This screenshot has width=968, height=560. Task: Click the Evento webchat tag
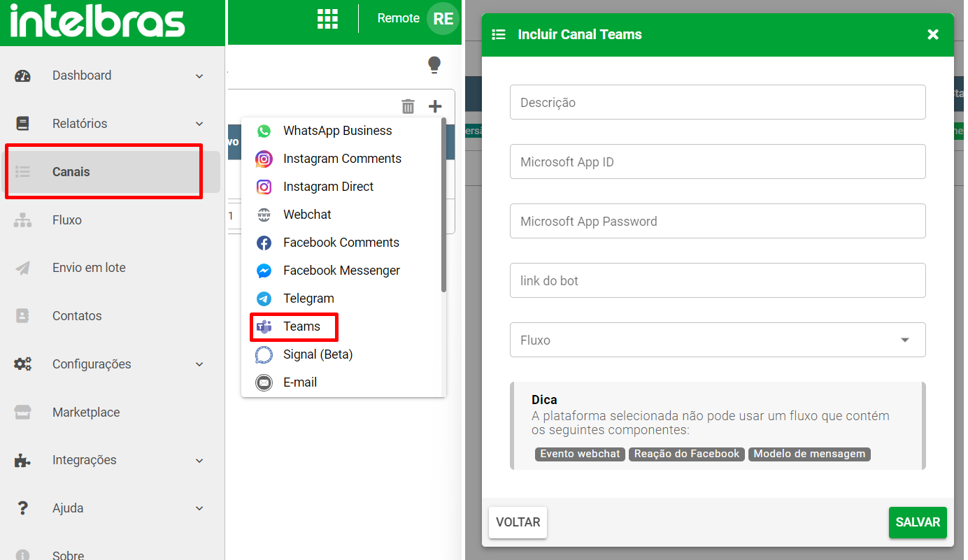point(580,454)
